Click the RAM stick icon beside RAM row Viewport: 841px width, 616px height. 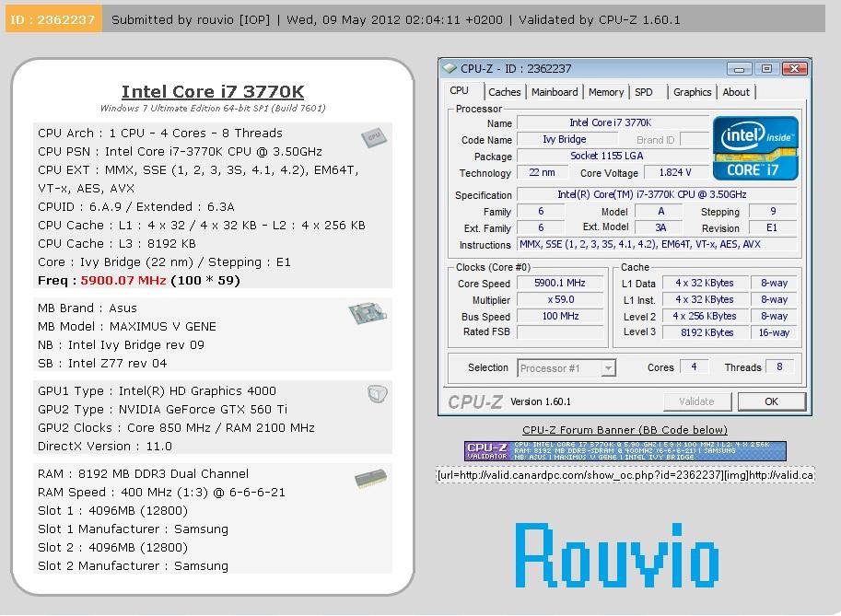point(370,478)
